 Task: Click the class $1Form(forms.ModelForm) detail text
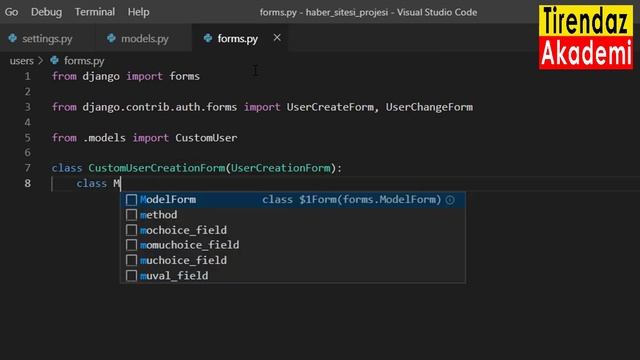[x=351, y=200]
